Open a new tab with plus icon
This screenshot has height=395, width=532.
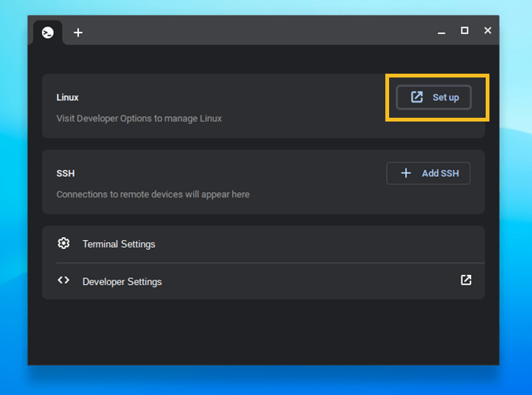click(78, 33)
